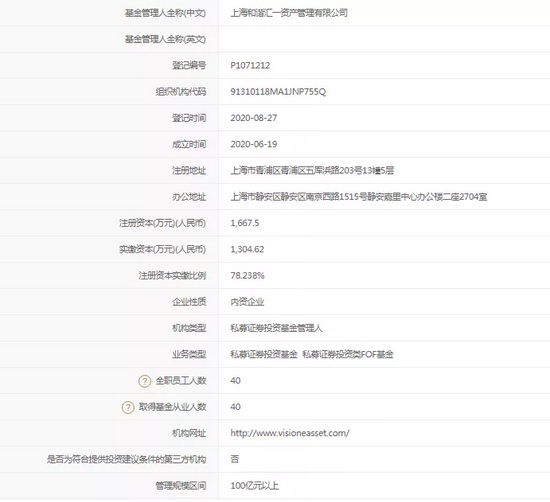Click the paid-in ratio 78.238%
The width and height of the screenshot is (550, 502).
(x=247, y=276)
